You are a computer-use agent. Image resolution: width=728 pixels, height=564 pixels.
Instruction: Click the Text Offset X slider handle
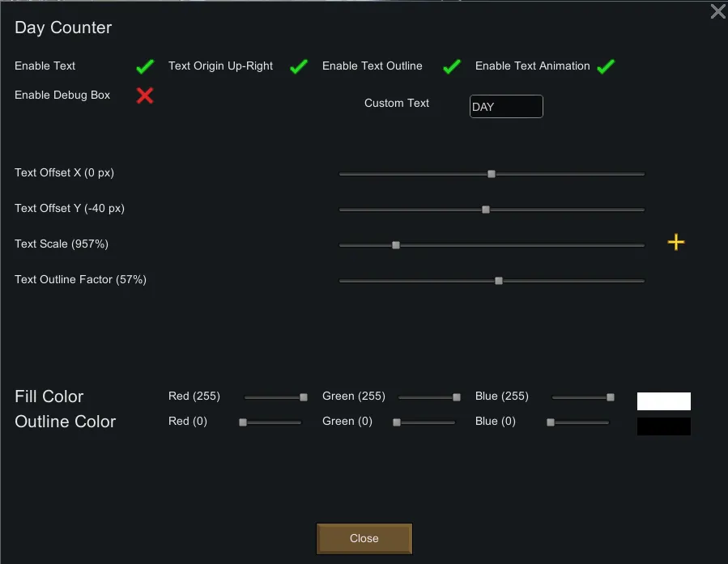coord(492,174)
